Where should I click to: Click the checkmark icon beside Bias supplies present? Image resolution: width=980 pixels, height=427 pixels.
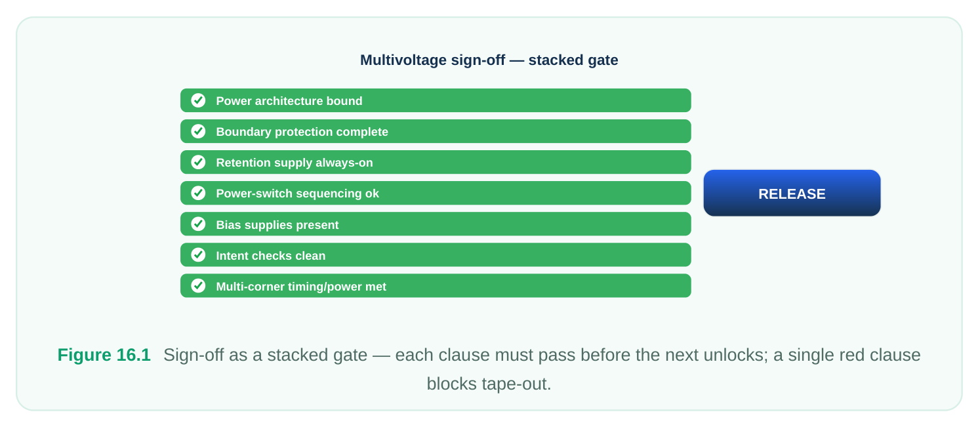[198, 224]
